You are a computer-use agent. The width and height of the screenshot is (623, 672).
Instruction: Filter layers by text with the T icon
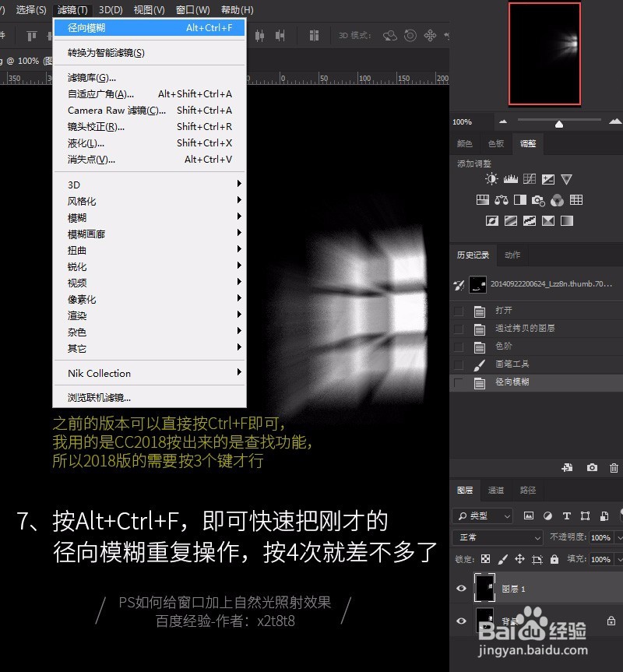[567, 515]
